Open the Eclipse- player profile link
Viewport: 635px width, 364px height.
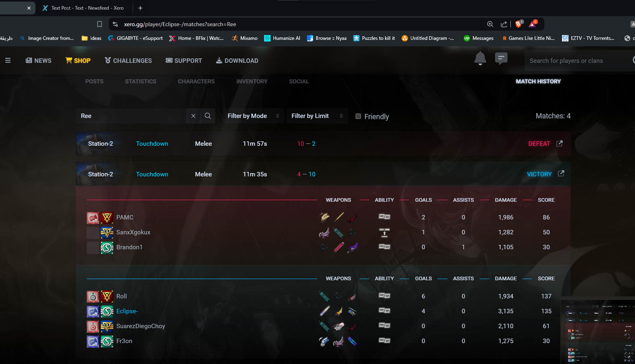click(x=127, y=311)
